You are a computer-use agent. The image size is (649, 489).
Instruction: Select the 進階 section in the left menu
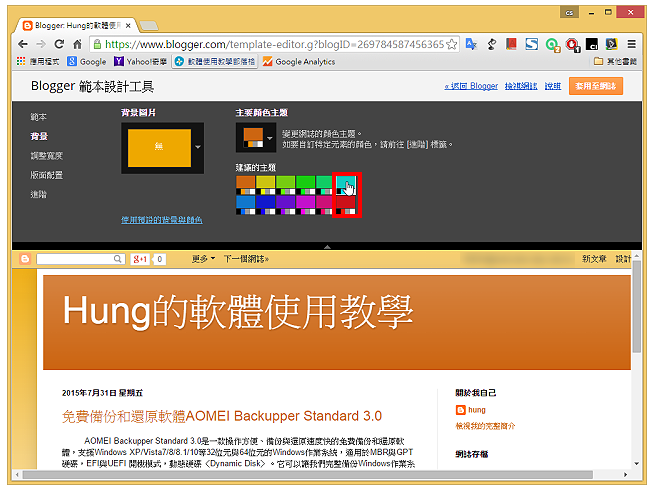[38, 194]
